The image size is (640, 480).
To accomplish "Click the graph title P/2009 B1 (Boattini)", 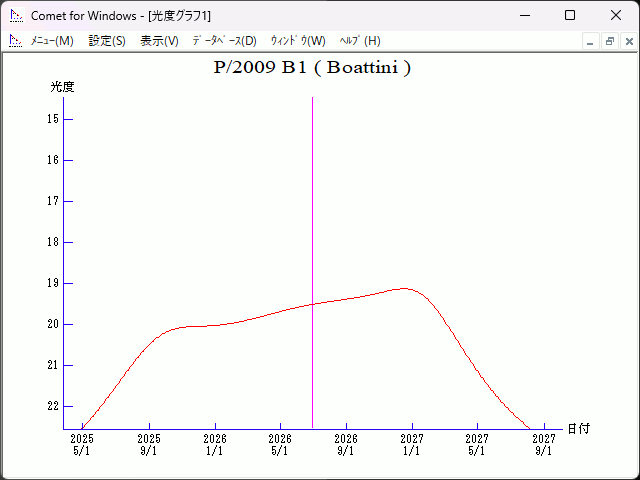I will (x=312, y=68).
